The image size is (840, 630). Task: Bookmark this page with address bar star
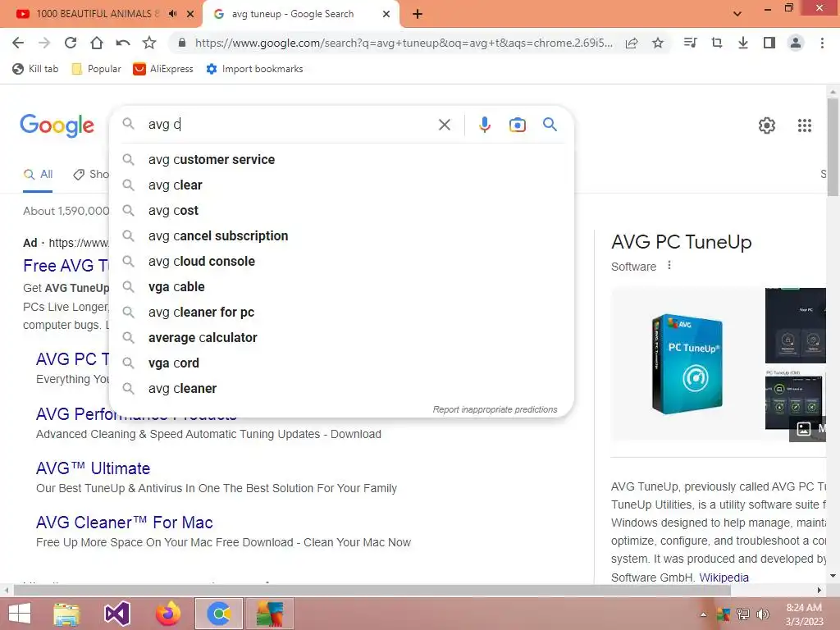coord(658,43)
